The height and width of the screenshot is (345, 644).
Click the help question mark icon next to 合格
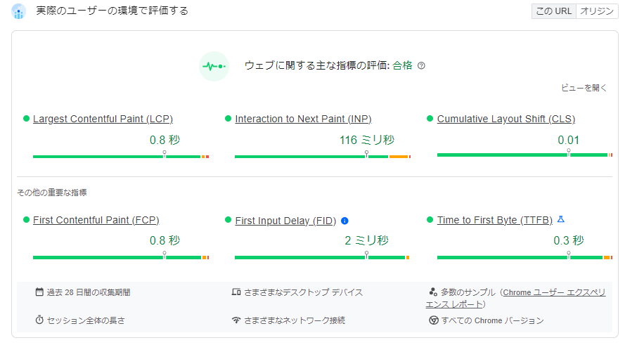point(421,66)
